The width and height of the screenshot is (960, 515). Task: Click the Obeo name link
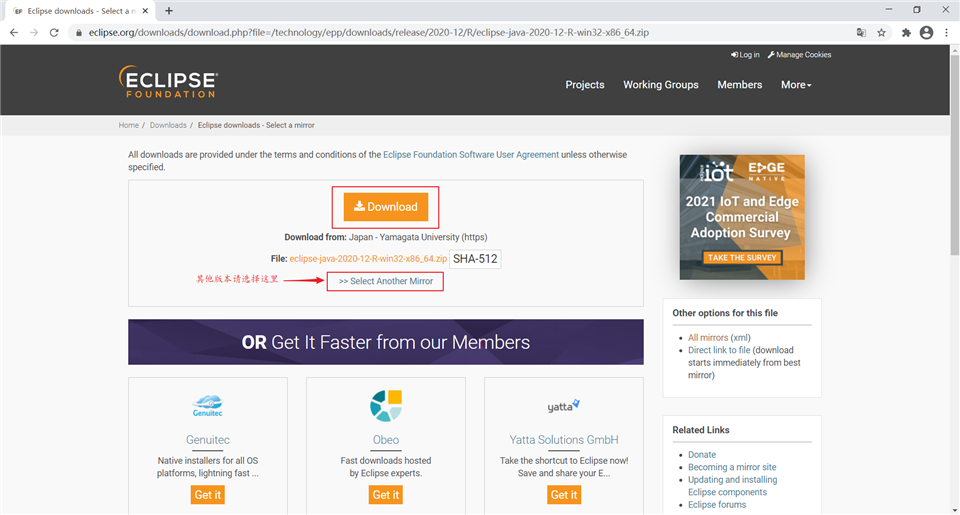pos(386,440)
